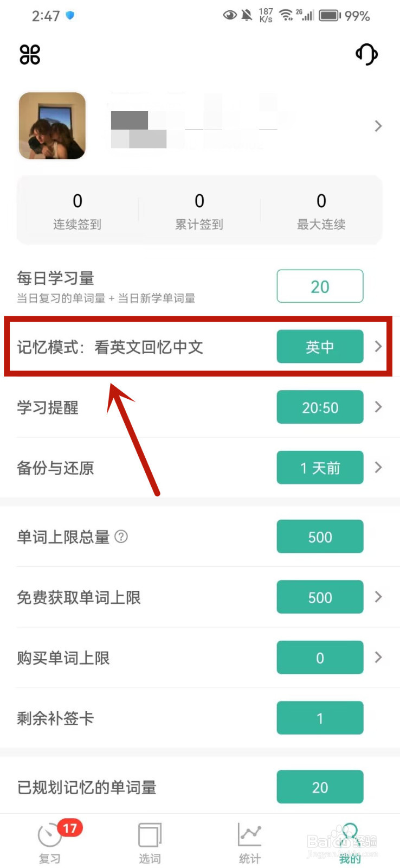Open the 复习 tab clock icon
This screenshot has height=868, width=400.
(x=49, y=835)
